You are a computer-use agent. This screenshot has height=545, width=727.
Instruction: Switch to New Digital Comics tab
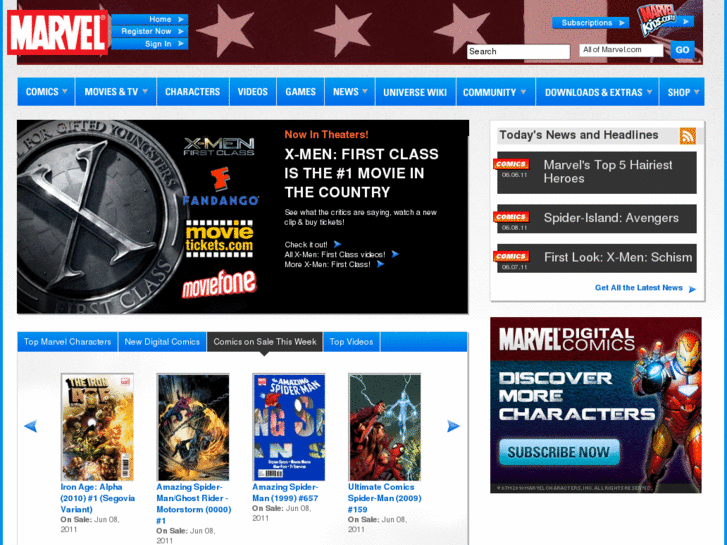click(162, 342)
